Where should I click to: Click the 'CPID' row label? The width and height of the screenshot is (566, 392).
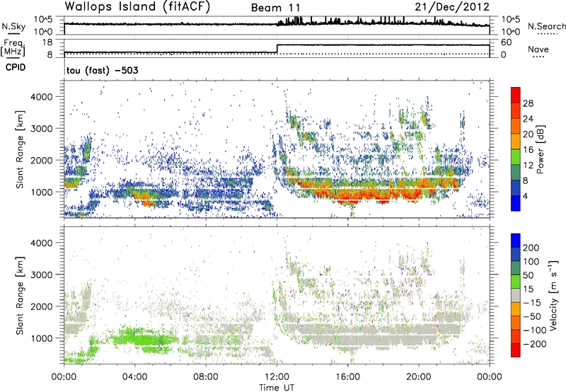[16, 67]
